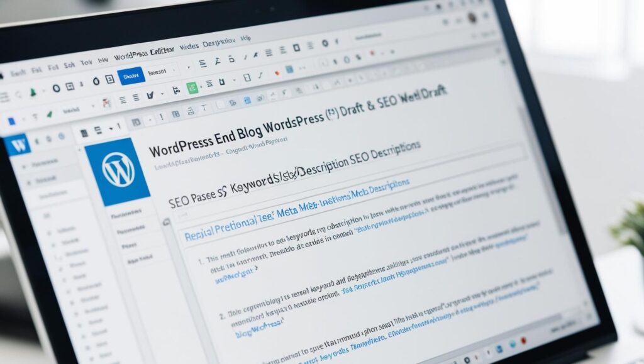The image size is (644, 364).
Task: Click the WordPress Editor menu item
Action: 145,50
